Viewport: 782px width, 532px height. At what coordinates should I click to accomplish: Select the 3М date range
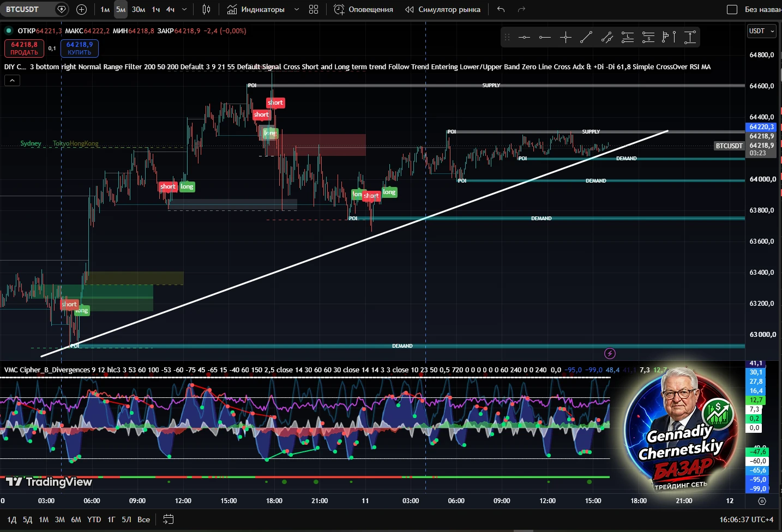point(60,519)
